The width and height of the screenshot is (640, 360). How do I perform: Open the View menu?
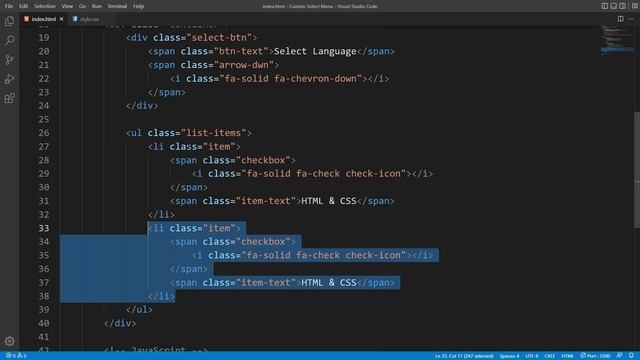[67, 6]
